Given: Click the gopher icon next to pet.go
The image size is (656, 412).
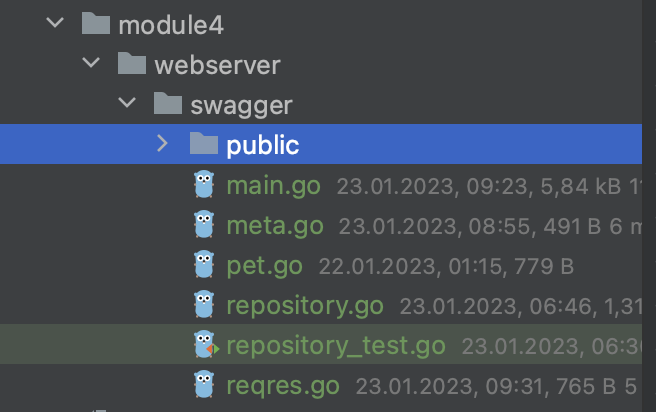Looking at the screenshot, I should [x=205, y=265].
